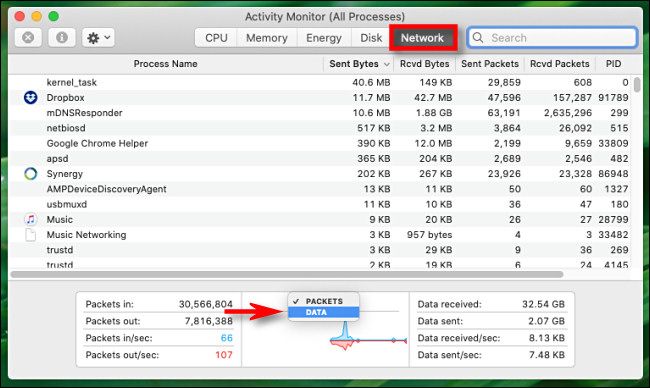
Task: Click the Packets out/sec value 107
Action: coord(224,355)
